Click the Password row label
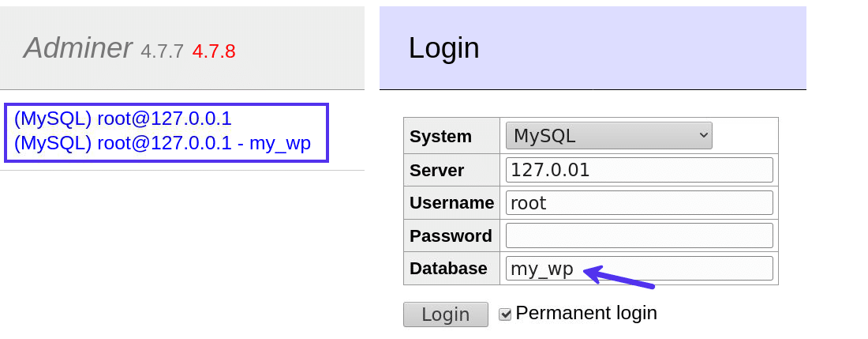The height and width of the screenshot is (339, 868). [451, 236]
